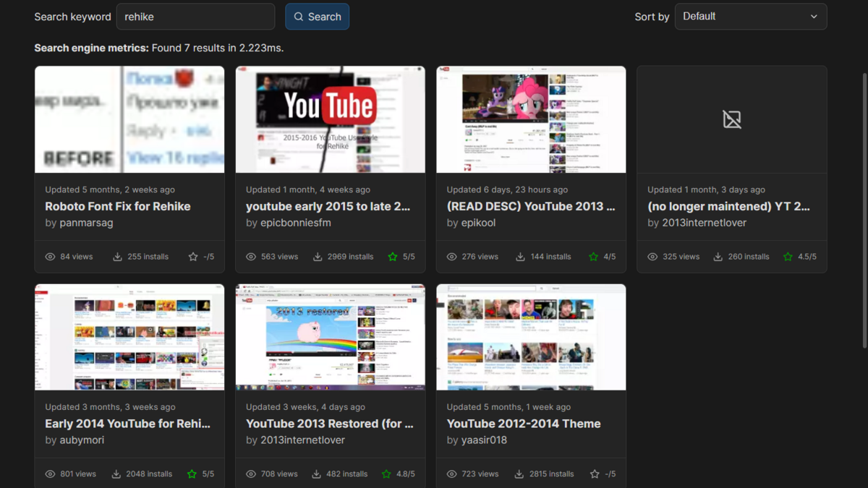The image size is (868, 488).
Task: Click author name epicbonniesfm
Action: [x=296, y=223]
